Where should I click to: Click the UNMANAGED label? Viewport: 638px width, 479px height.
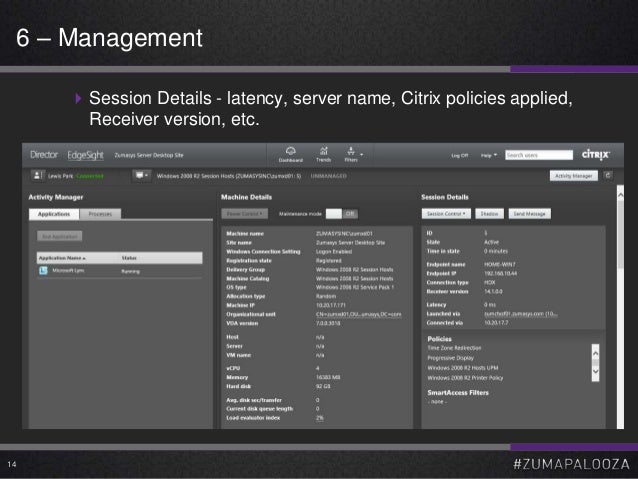click(x=329, y=176)
